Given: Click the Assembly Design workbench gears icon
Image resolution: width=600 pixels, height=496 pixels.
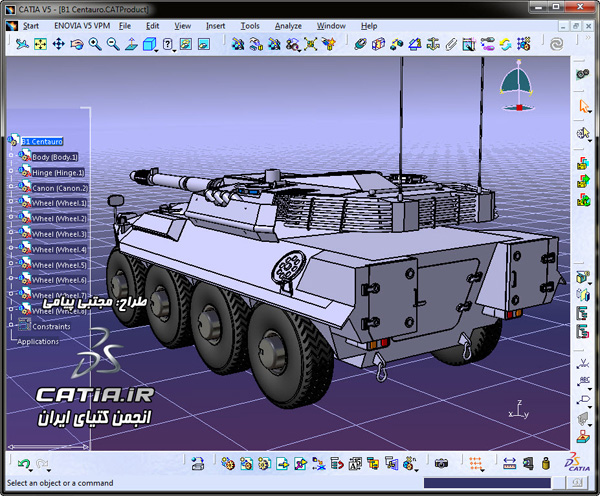Looking at the screenshot, I should (x=583, y=74).
